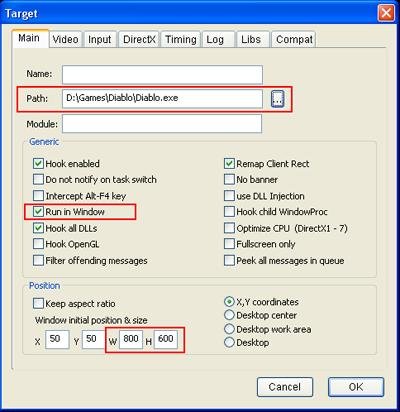Click the window width W field
Viewport: 400px width, 412px height.
coord(131,339)
